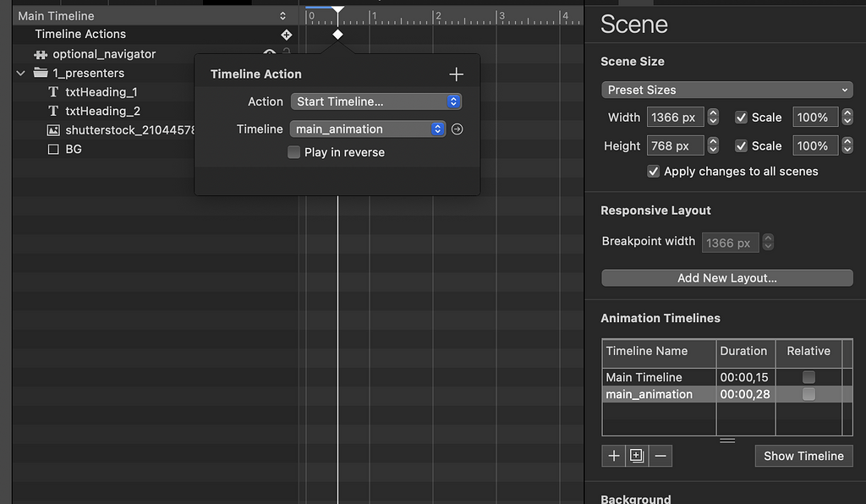Click the arrow icon beside the main_animation timeline field
This screenshot has height=504, width=866.
[455, 129]
